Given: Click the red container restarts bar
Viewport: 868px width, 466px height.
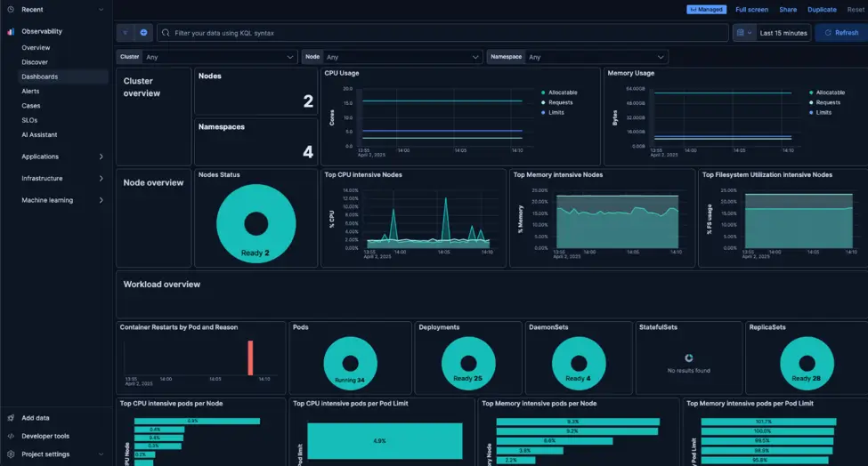Looking at the screenshot, I should tap(250, 358).
